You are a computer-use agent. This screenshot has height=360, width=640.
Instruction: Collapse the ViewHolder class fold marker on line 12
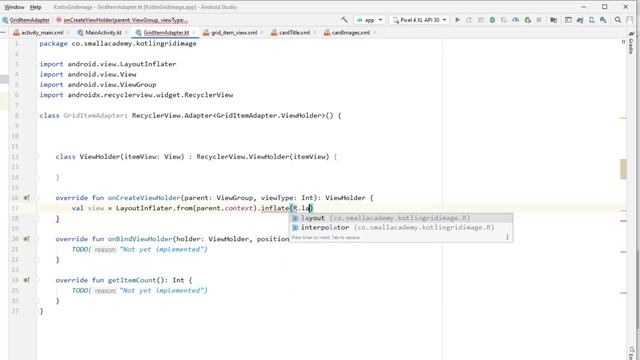[x=37, y=157]
